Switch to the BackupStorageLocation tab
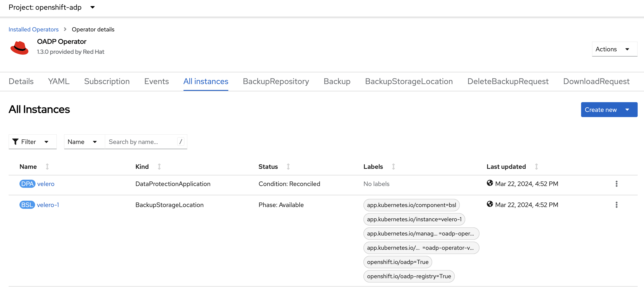 pyautogui.click(x=410, y=81)
